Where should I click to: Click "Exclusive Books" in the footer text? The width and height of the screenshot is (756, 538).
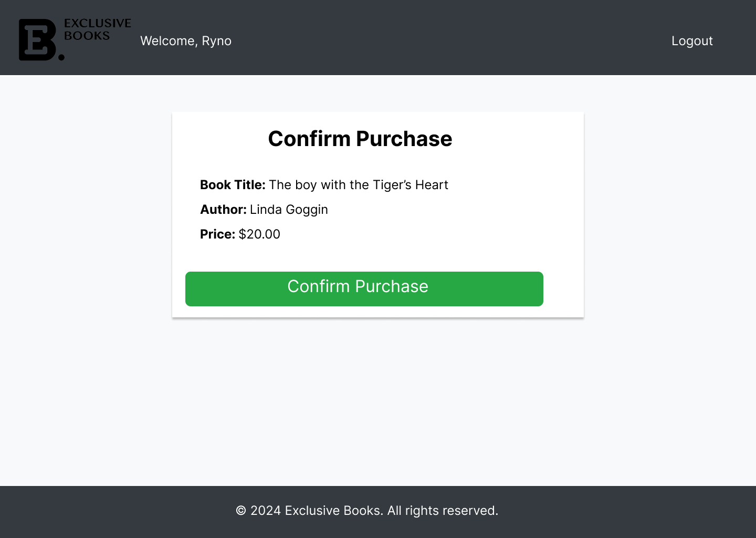point(333,511)
